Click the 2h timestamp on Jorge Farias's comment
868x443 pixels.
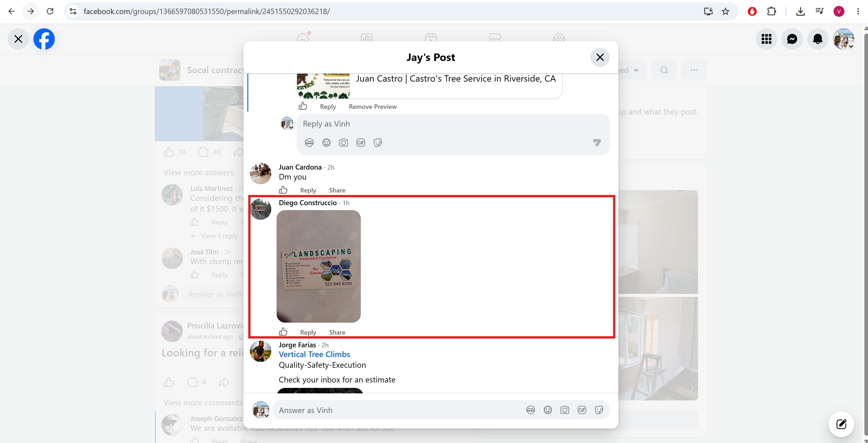325,345
